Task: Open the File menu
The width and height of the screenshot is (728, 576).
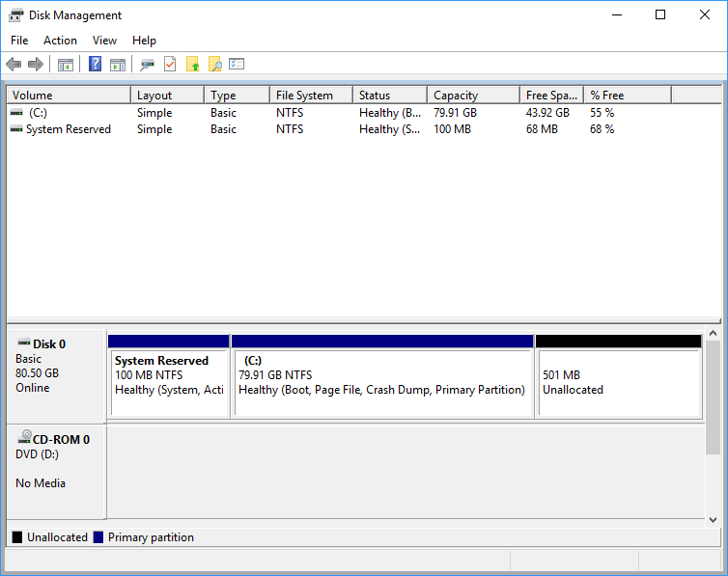Action: click(x=19, y=41)
